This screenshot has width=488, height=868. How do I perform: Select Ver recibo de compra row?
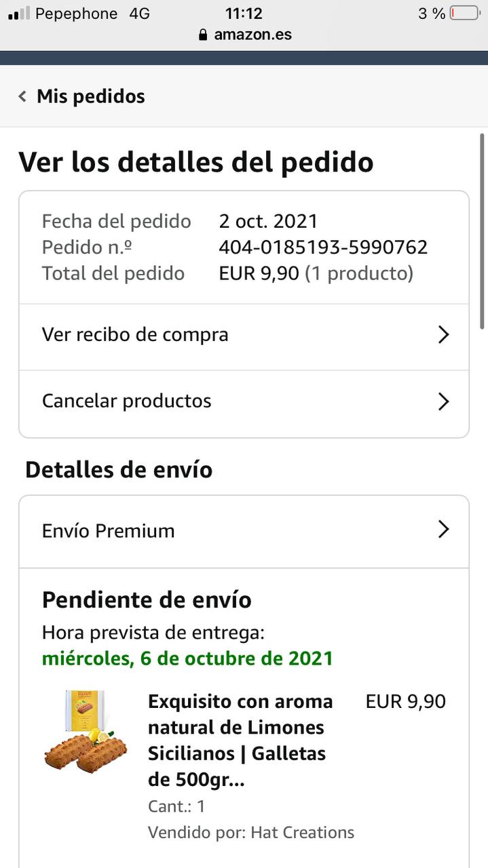pyautogui.click(x=244, y=337)
